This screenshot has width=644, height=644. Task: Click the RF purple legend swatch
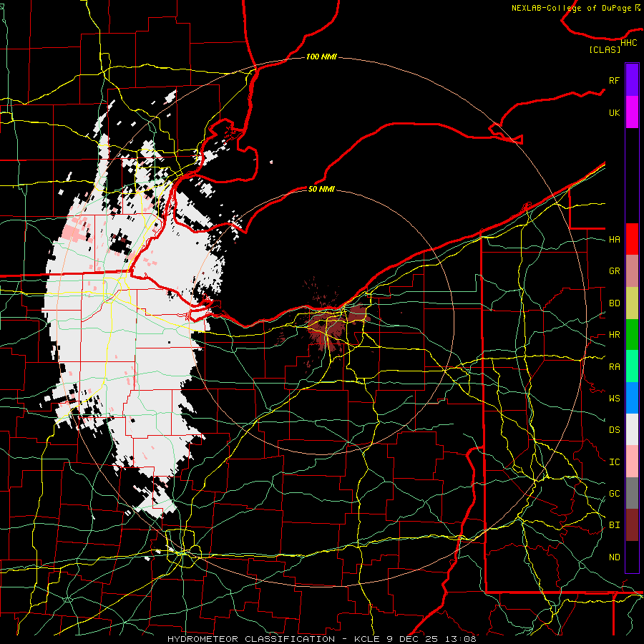coord(632,80)
